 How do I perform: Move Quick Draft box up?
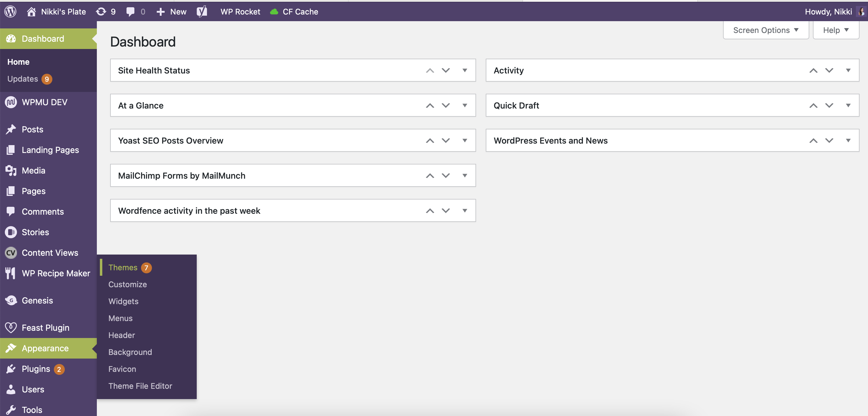pos(814,105)
